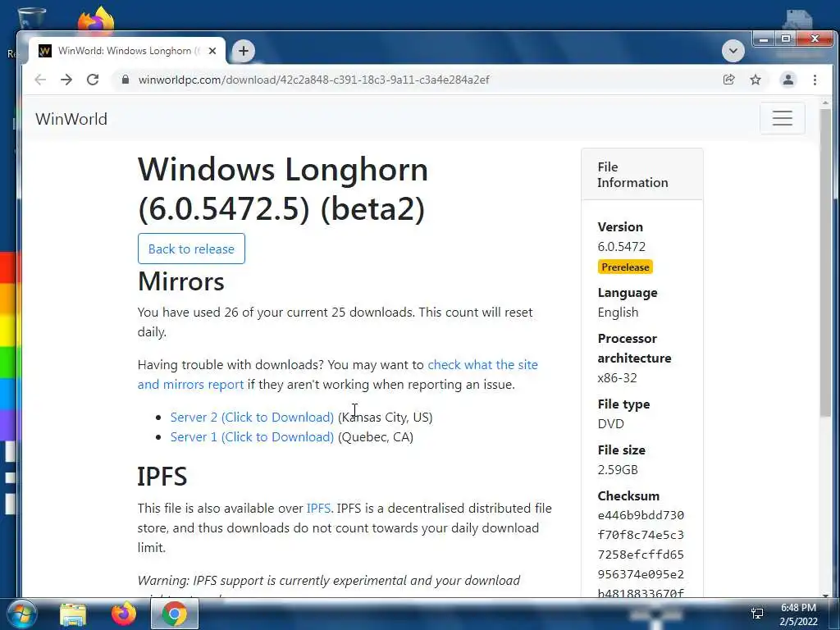Go forward with Chrome's forward arrow

(x=66, y=80)
